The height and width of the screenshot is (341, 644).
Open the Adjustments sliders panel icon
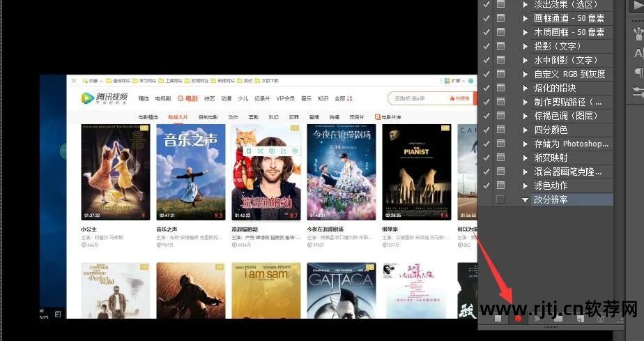point(638,91)
